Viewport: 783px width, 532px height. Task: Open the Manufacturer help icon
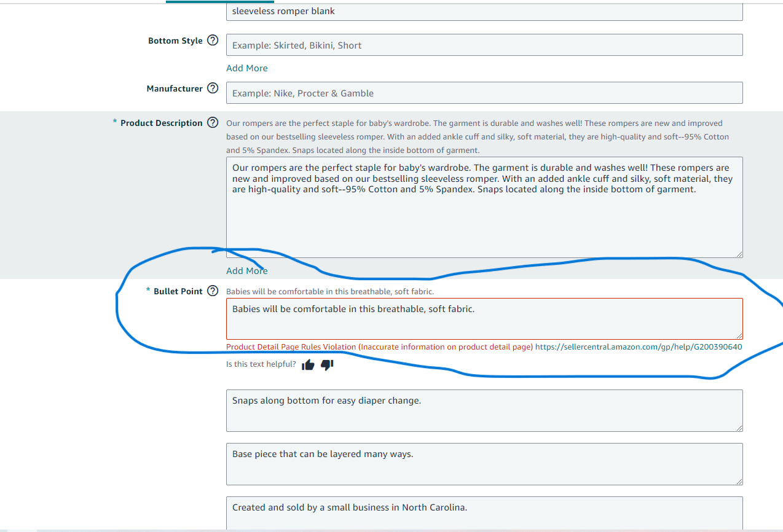tap(213, 88)
